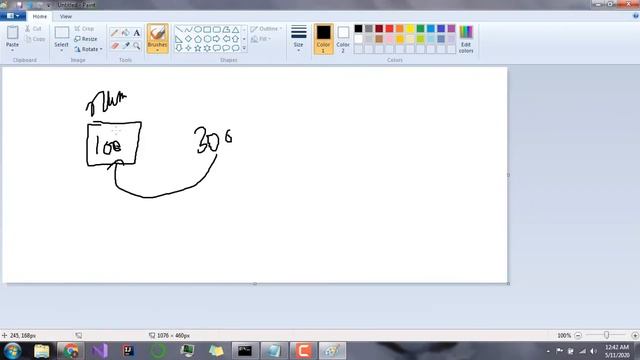The image size is (640, 360).
Task: Choose the Line shape
Action: (x=179, y=30)
